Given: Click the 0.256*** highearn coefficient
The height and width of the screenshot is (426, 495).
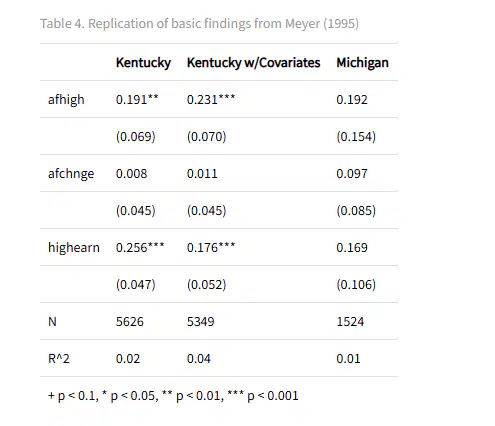Looking at the screenshot, I should click(140, 248).
